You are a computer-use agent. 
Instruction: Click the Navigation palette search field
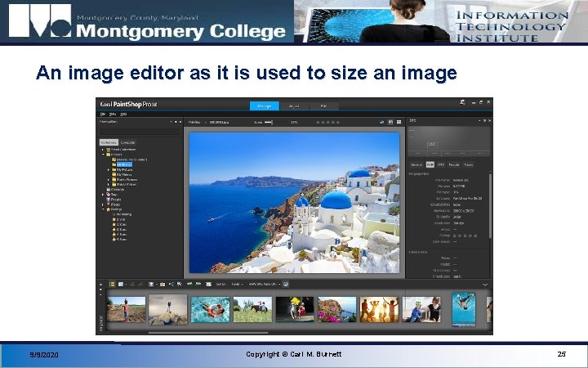(x=140, y=132)
